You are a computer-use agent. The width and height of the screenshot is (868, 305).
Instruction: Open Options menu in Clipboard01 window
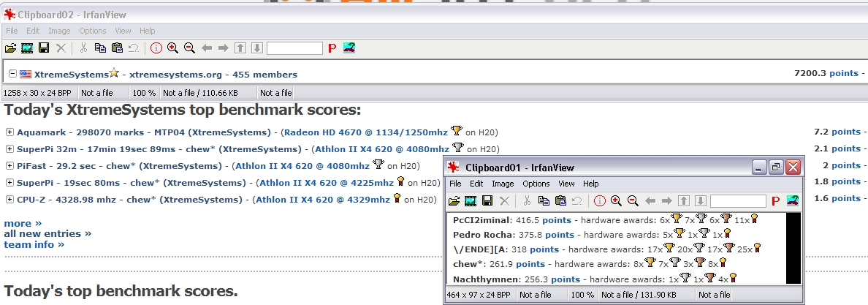click(536, 184)
